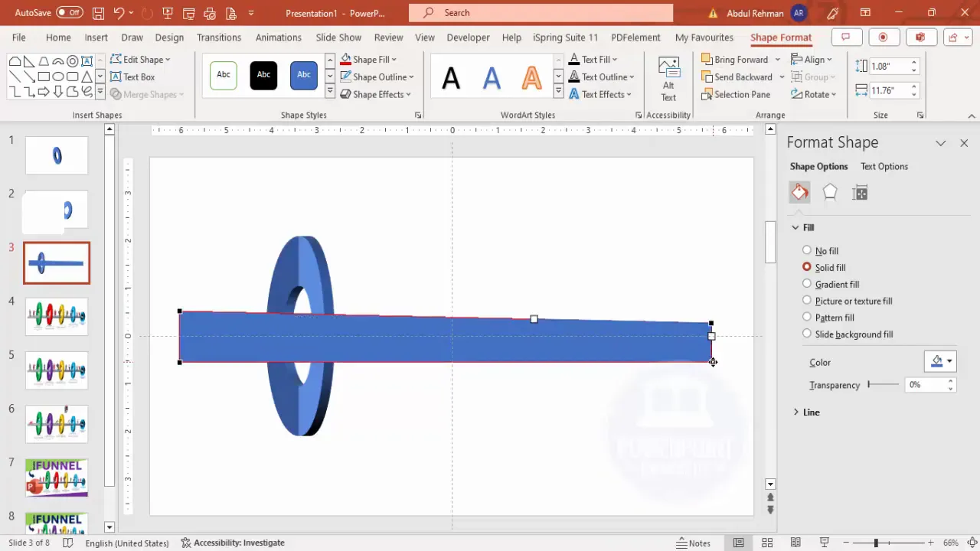Collapse the Fill section

(803, 227)
